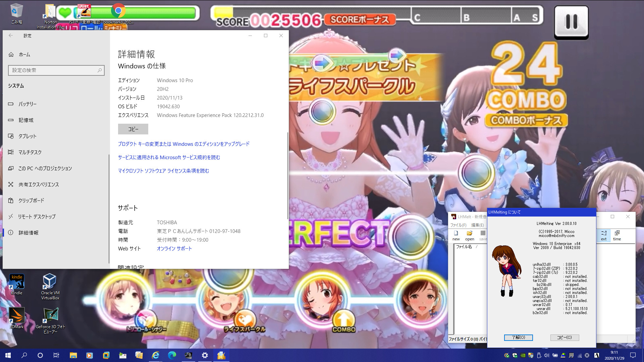Open the ごみ箱 recycle bin icon
This screenshot has width=644, height=362.
point(16,14)
